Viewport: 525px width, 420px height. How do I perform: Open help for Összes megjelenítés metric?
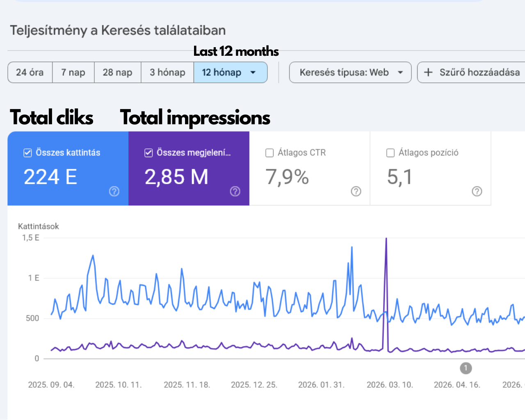[x=235, y=192]
